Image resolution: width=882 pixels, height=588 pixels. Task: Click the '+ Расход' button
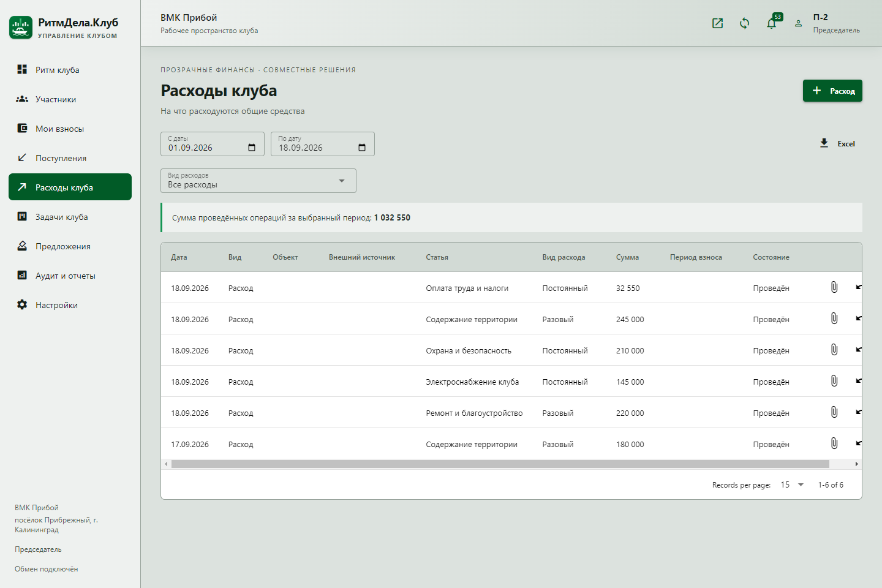tap(832, 91)
